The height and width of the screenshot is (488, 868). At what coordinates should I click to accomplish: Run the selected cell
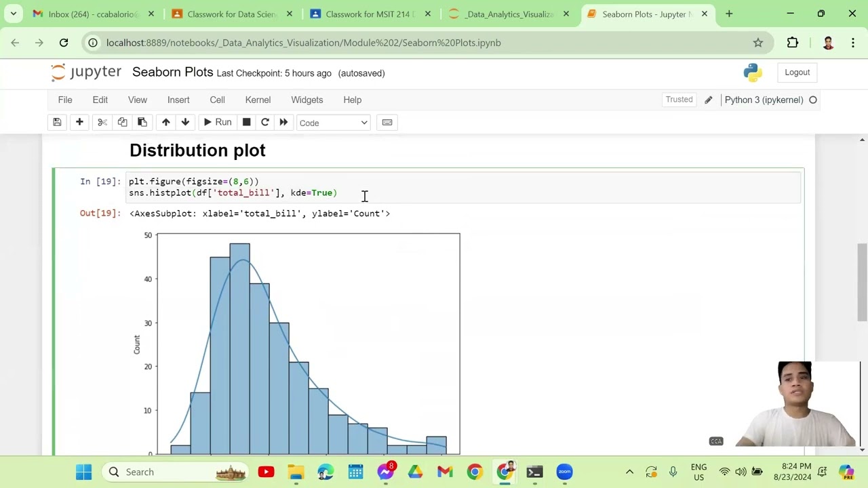[218, 123]
